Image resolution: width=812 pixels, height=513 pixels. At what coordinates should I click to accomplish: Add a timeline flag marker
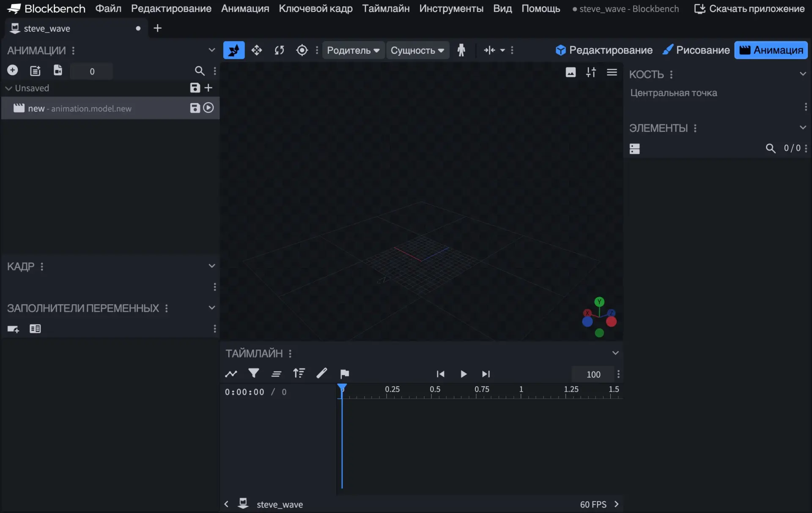(344, 374)
